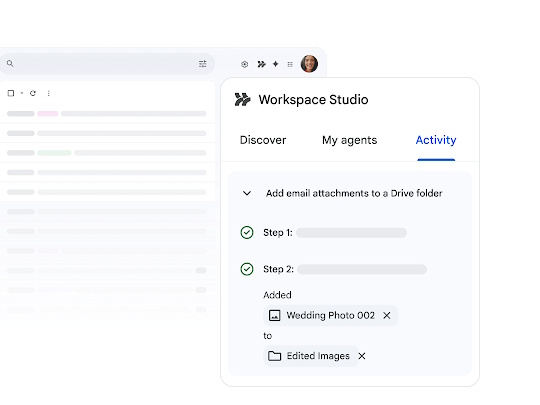The height and width of the screenshot is (405, 540).
Task: Tick the select-all checkbox in mail toolbar
Action: pos(11,93)
